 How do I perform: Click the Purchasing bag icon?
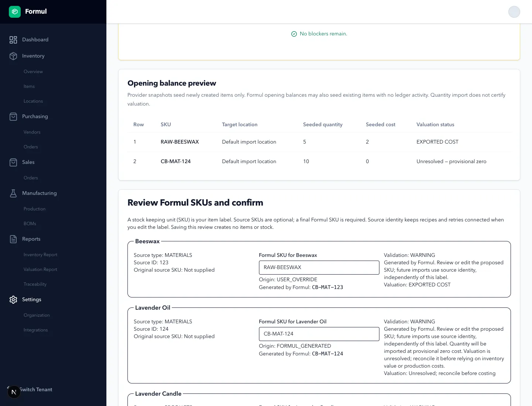point(13,117)
